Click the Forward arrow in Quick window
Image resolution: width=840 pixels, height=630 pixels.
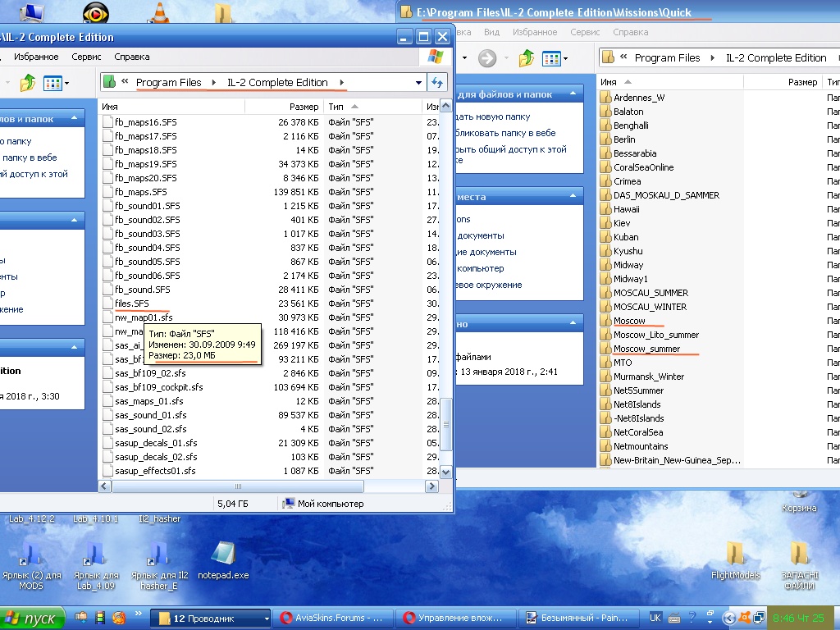[487, 58]
